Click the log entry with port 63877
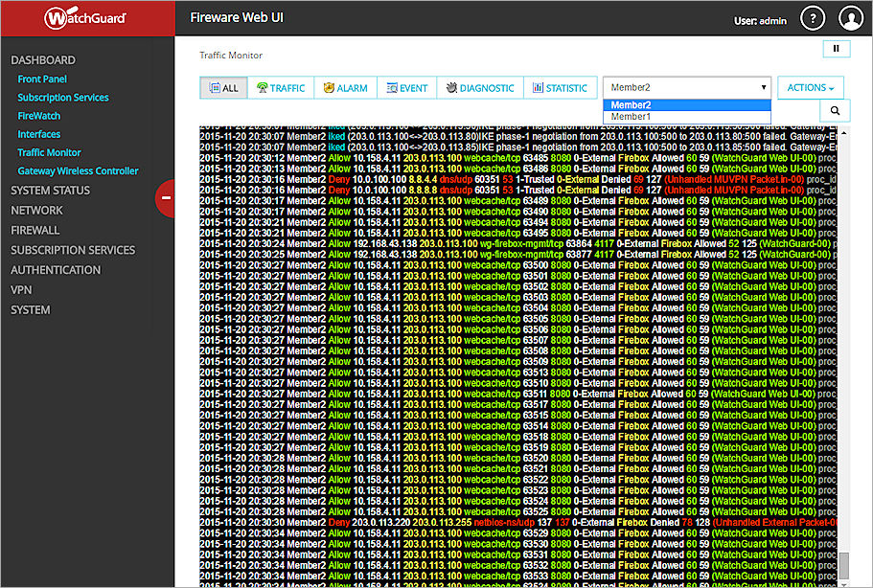Viewport: 873px width, 588px height. 517,254
